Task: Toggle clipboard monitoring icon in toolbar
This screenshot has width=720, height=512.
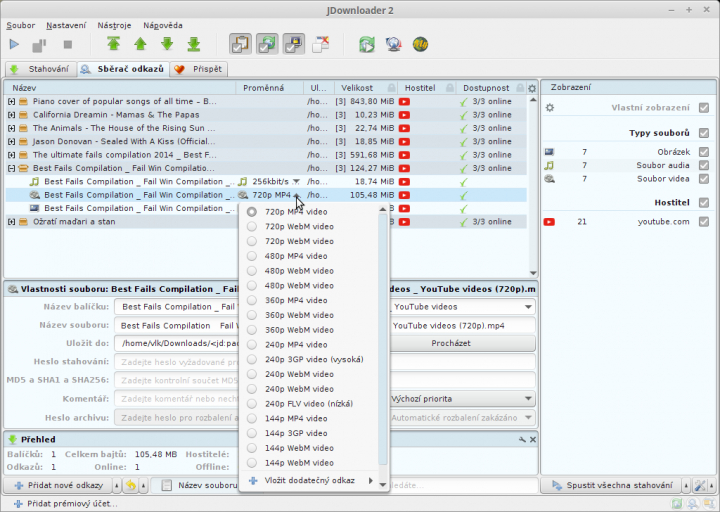Action: pyautogui.click(x=241, y=45)
